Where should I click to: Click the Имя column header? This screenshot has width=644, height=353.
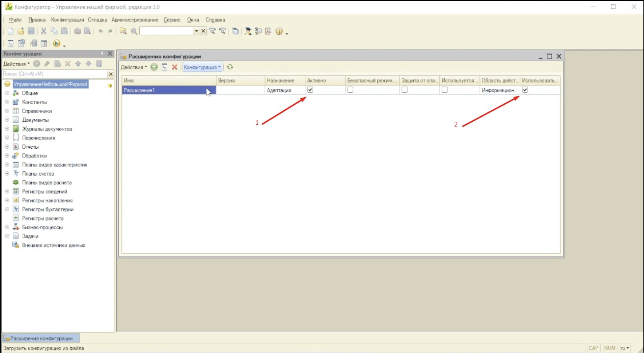[169, 80]
